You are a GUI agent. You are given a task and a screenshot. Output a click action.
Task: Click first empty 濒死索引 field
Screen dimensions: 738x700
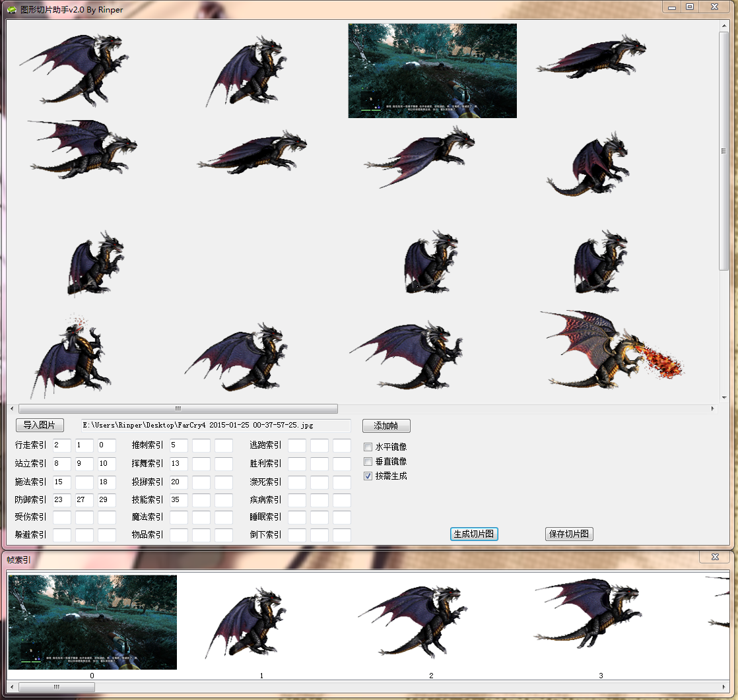(x=296, y=482)
